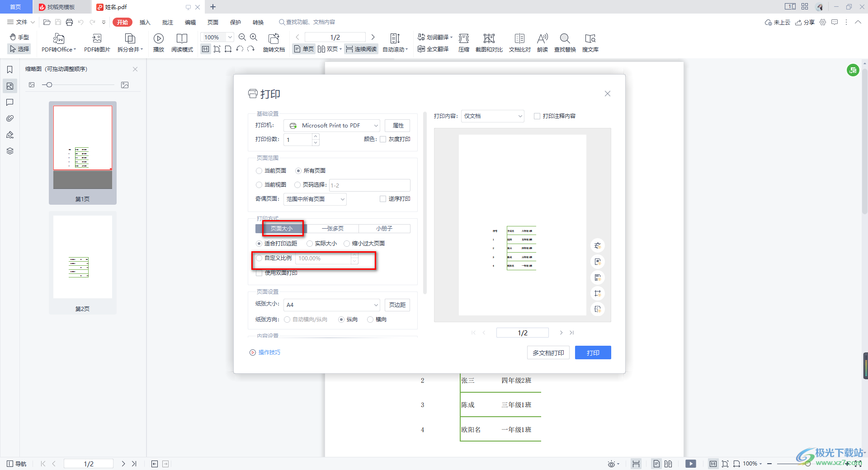Open the 操作技巧 link
This screenshot has height=470, width=868.
[x=265, y=352]
